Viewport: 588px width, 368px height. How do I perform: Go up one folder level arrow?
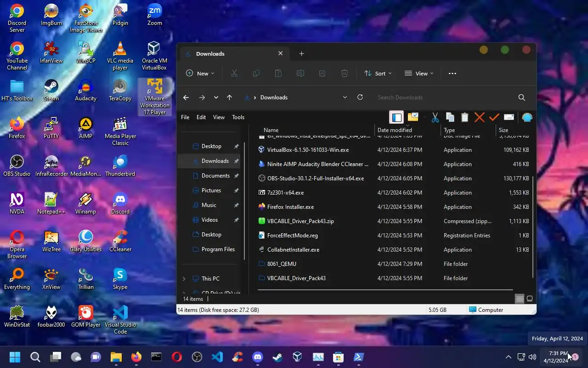229,98
